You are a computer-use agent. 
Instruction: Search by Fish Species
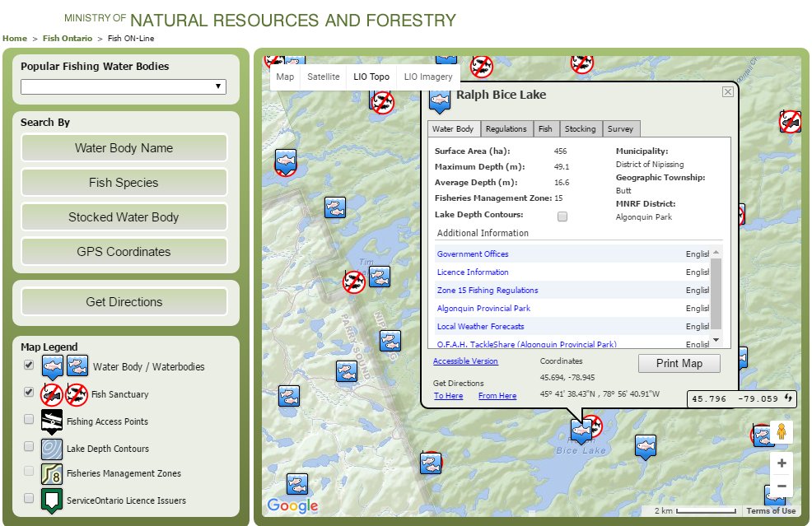(124, 183)
